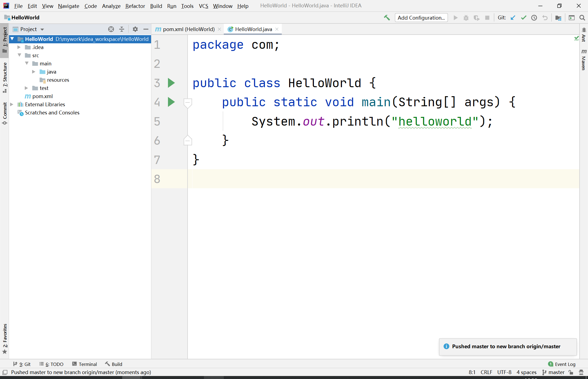Image resolution: width=588 pixels, height=379 pixels.
Task: Click the Stop square icon
Action: click(x=487, y=18)
